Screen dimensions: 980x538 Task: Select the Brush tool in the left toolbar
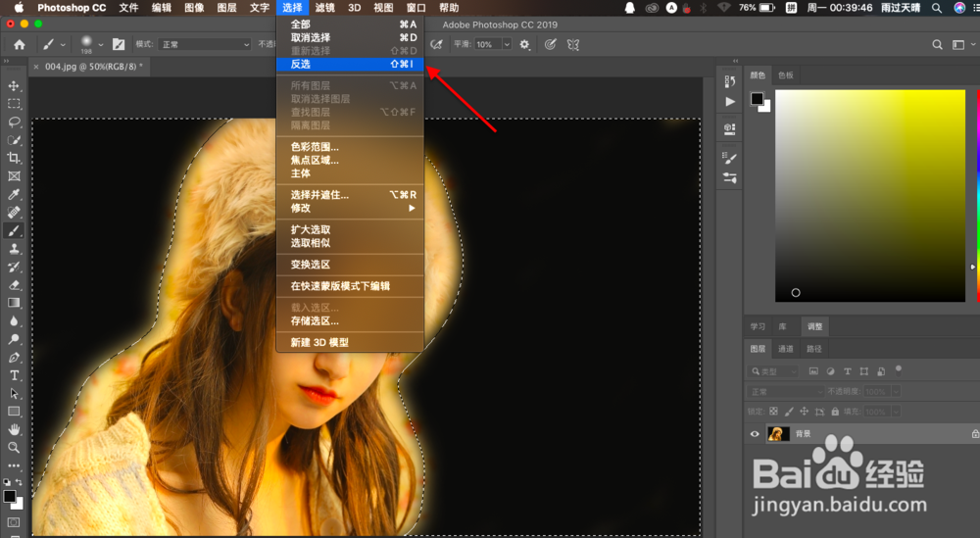(14, 230)
